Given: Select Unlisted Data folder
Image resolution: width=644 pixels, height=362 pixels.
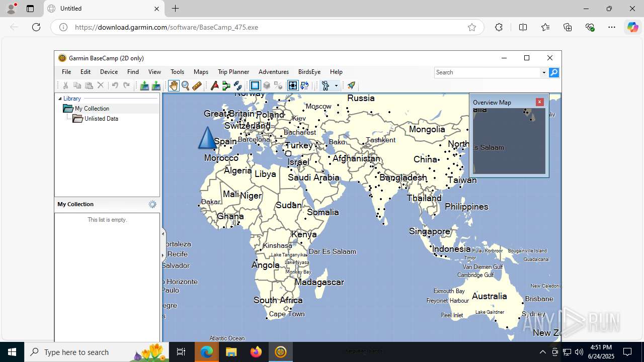Looking at the screenshot, I should point(96,119).
